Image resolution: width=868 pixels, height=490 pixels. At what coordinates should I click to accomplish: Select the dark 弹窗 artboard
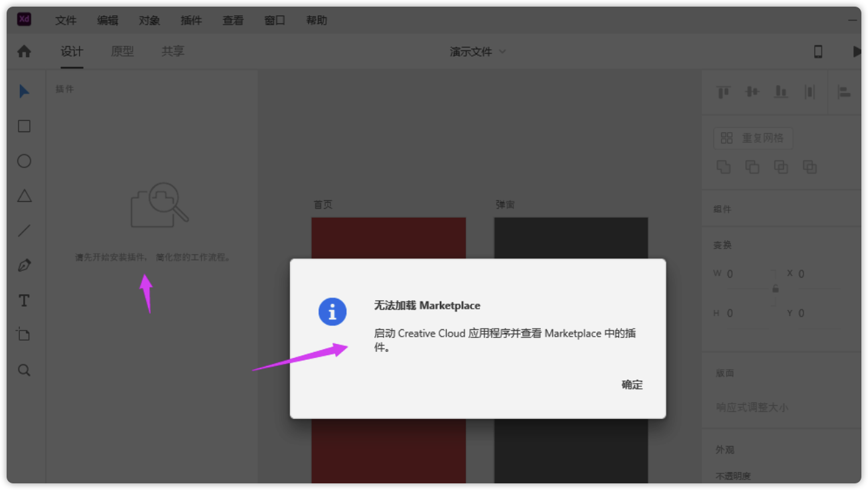571,350
